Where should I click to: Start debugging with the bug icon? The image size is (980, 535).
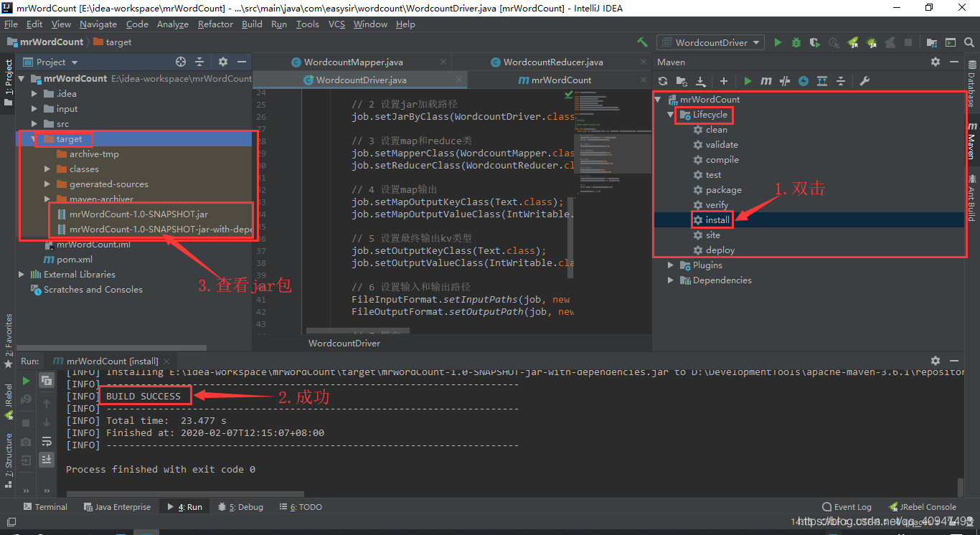[796, 42]
